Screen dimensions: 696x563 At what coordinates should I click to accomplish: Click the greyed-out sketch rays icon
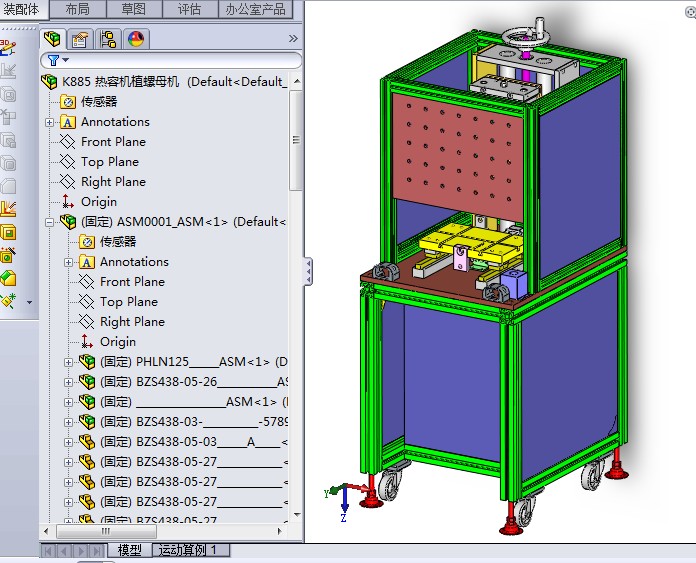pyautogui.click(x=8, y=71)
